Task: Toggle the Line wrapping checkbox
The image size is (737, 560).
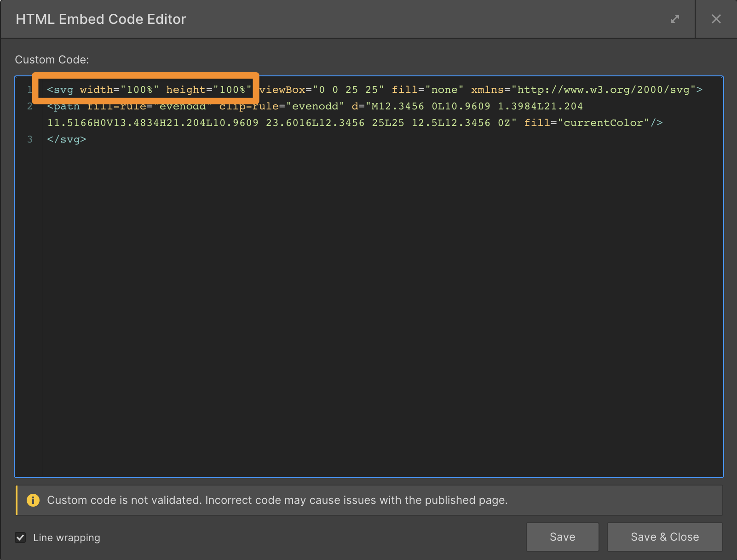Action: 20,537
